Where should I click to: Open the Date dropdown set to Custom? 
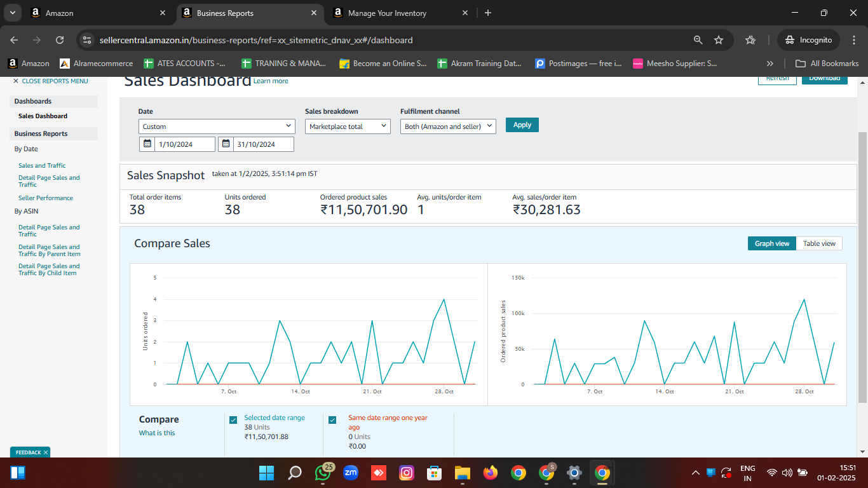click(x=217, y=126)
